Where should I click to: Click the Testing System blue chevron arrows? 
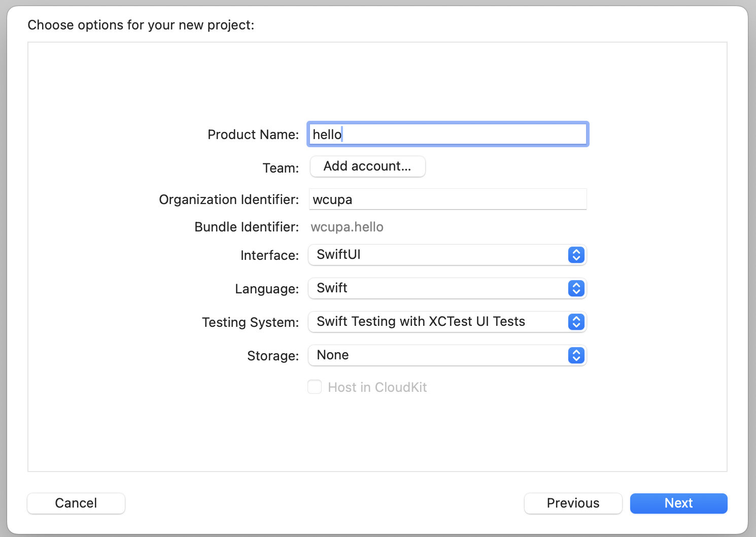pos(576,322)
